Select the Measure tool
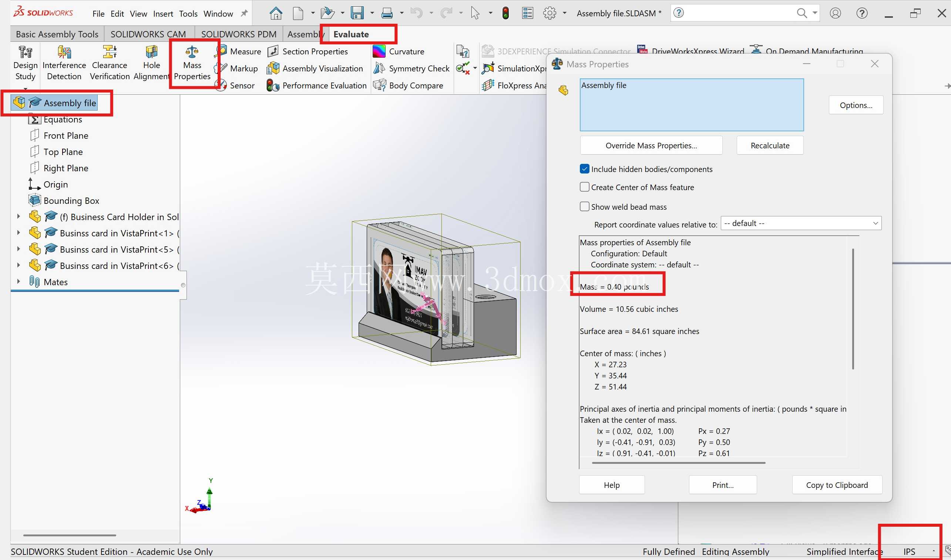 coord(239,51)
